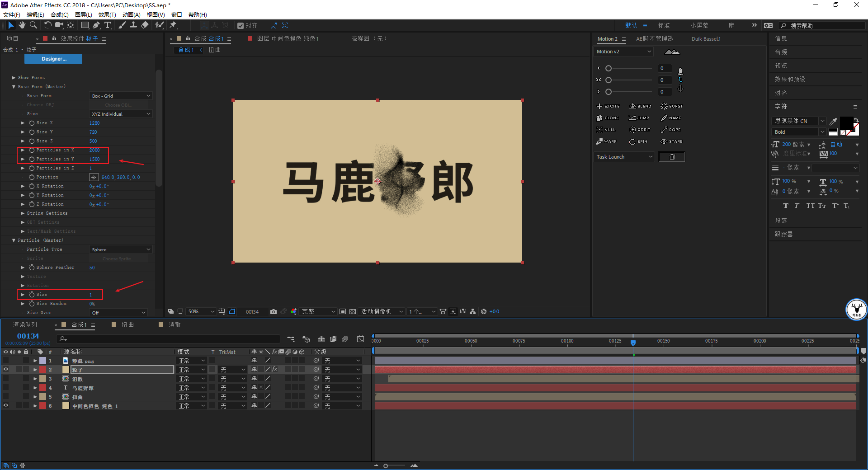
Task: Take a snapshot with camera icon
Action: click(274, 312)
